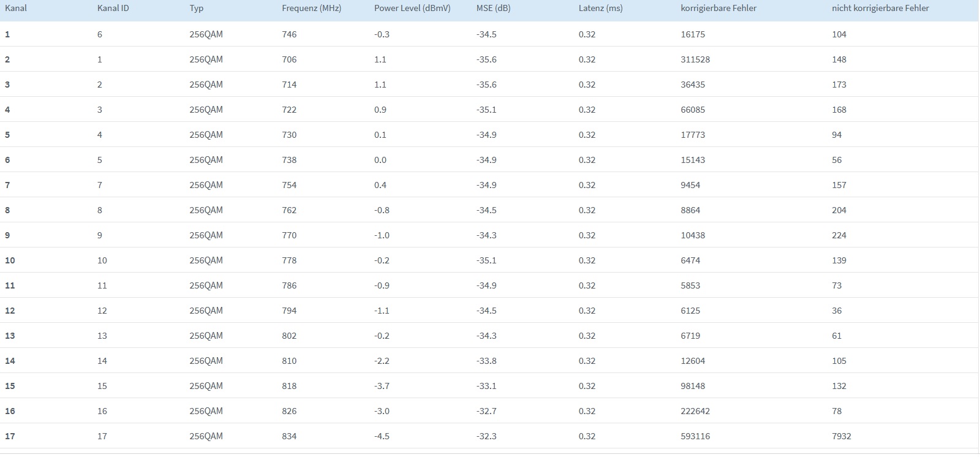Select the 224 uncorrectable errors value

coord(839,235)
